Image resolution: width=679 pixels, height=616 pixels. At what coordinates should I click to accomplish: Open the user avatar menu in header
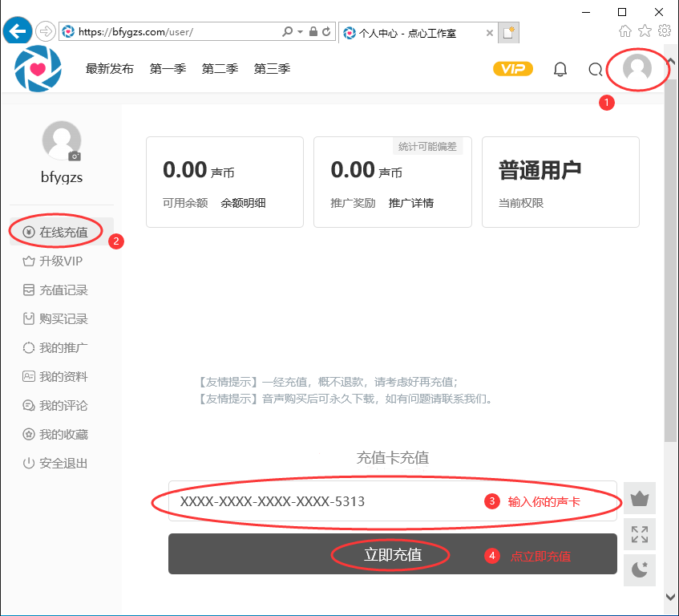click(x=637, y=68)
